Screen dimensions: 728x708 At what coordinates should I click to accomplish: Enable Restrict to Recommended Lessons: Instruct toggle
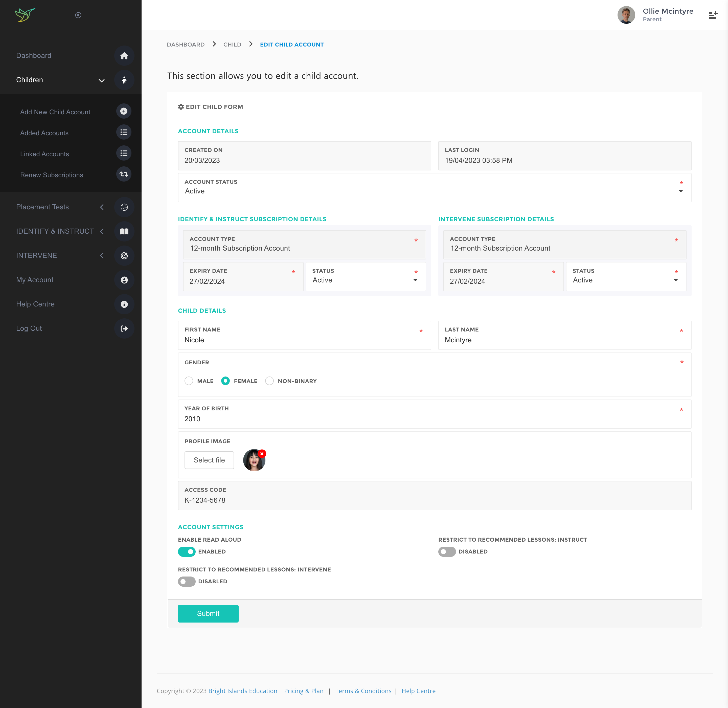tap(447, 551)
